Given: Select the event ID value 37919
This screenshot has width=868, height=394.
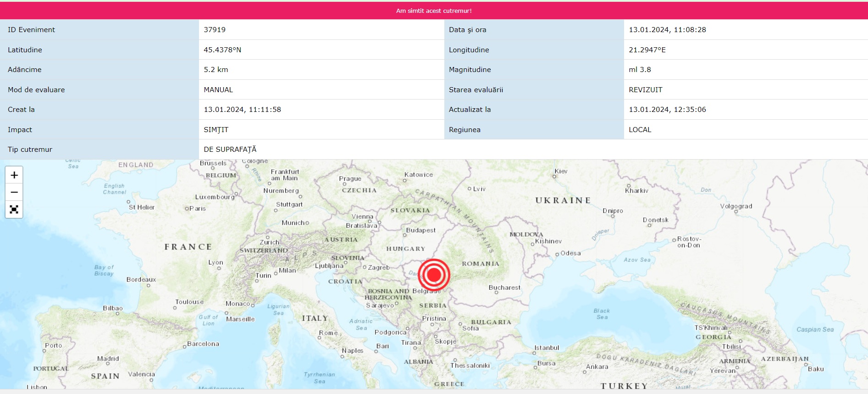Looking at the screenshot, I should coord(215,30).
